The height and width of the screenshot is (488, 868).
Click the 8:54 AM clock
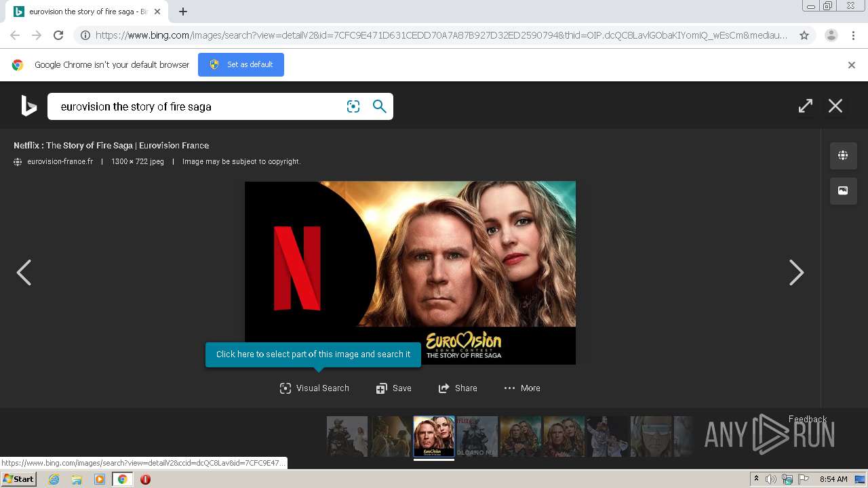833,479
